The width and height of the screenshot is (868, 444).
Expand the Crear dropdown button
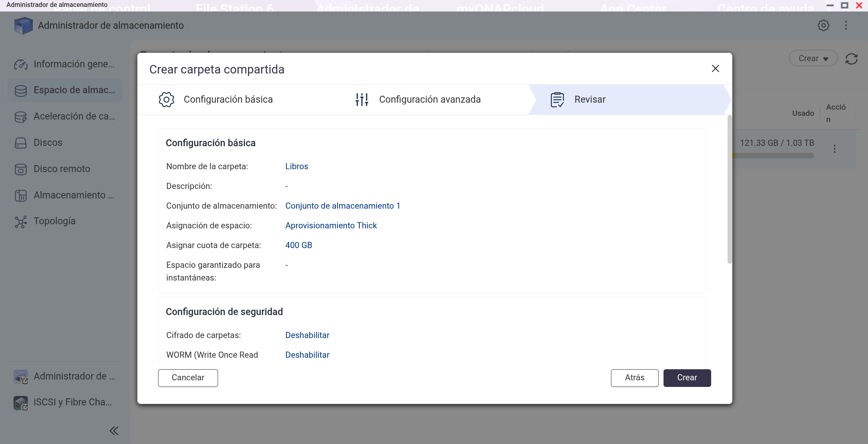coord(813,58)
